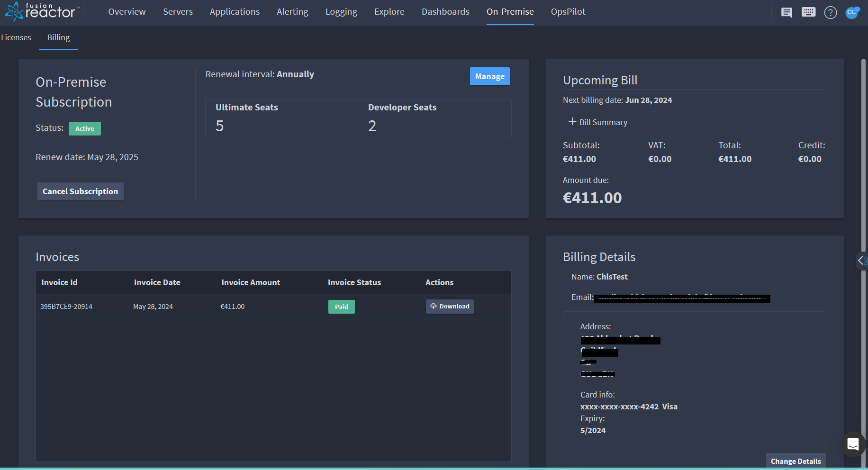This screenshot has height=470, width=868.
Task: Click Renewal interval Annually text
Action: [x=260, y=74]
